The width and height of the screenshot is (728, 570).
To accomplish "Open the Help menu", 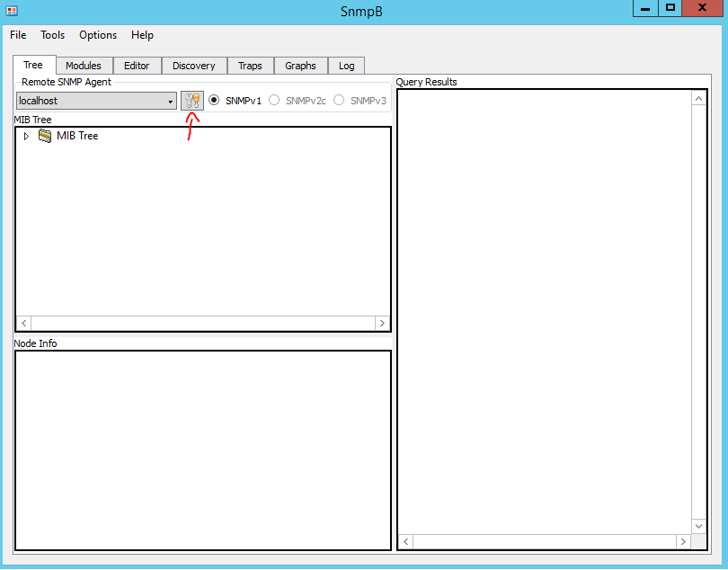I will (142, 35).
